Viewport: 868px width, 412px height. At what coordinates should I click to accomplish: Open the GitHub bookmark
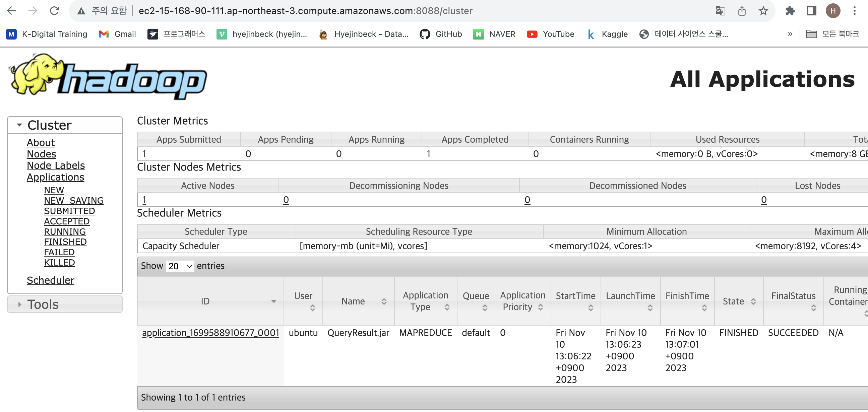(x=441, y=34)
